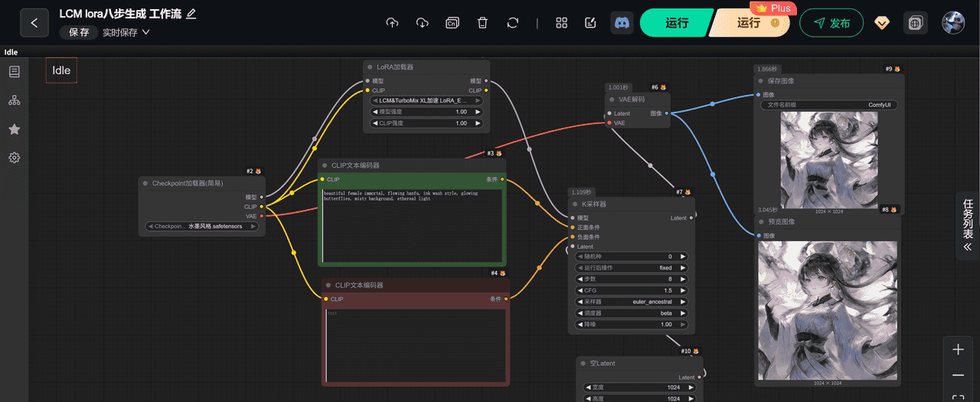
Task: Open the node tree icon in the left sidebar
Action: (x=14, y=100)
